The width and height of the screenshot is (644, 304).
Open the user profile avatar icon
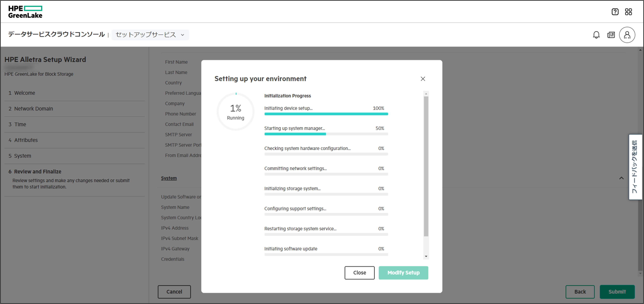[x=627, y=35]
